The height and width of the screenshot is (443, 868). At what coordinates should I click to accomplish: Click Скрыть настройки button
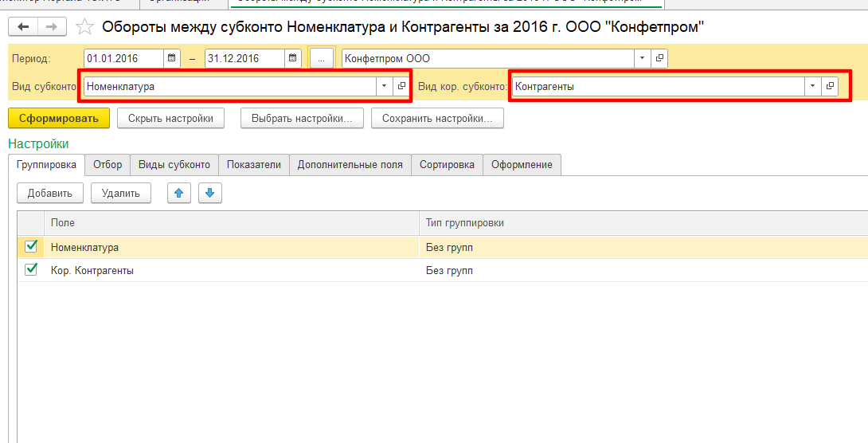pos(171,118)
